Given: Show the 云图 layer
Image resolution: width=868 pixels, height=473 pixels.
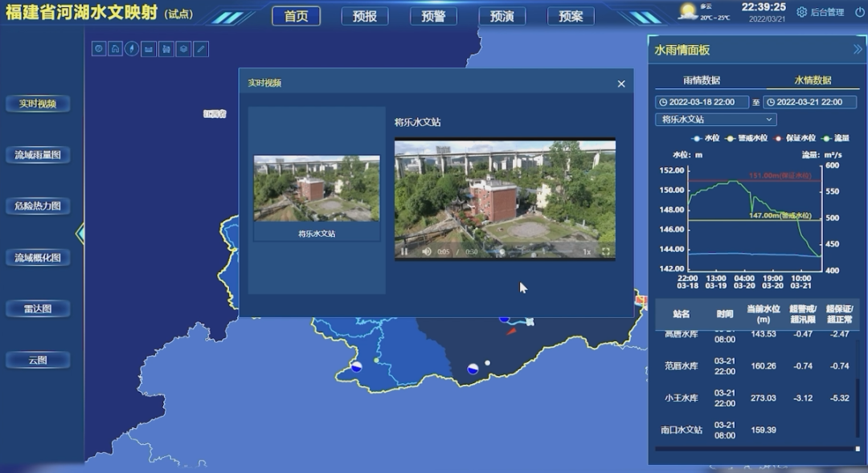Looking at the screenshot, I should [x=38, y=360].
